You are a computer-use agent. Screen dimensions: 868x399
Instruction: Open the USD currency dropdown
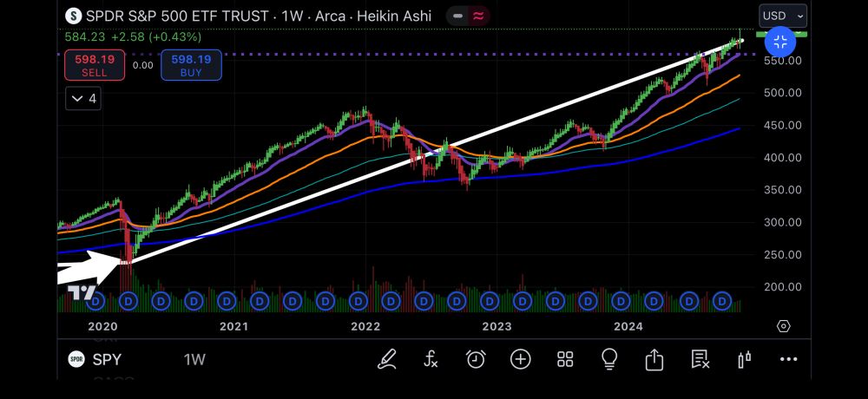783,16
